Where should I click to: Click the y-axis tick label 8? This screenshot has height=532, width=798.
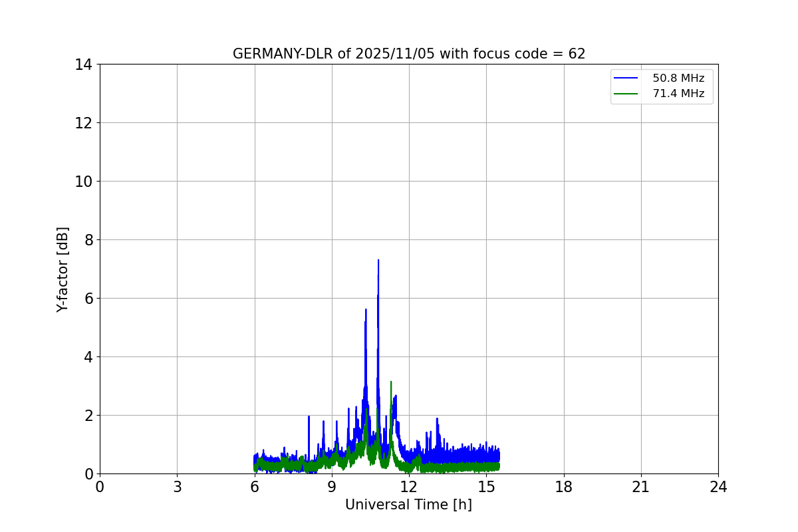(x=88, y=240)
